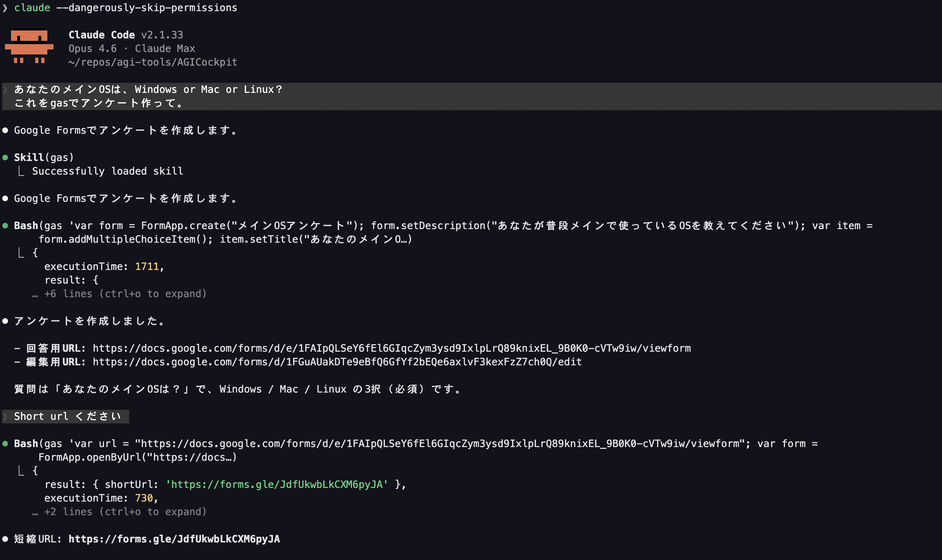Expand the +2 lines collapsed output
The image size is (942, 560).
click(x=125, y=512)
